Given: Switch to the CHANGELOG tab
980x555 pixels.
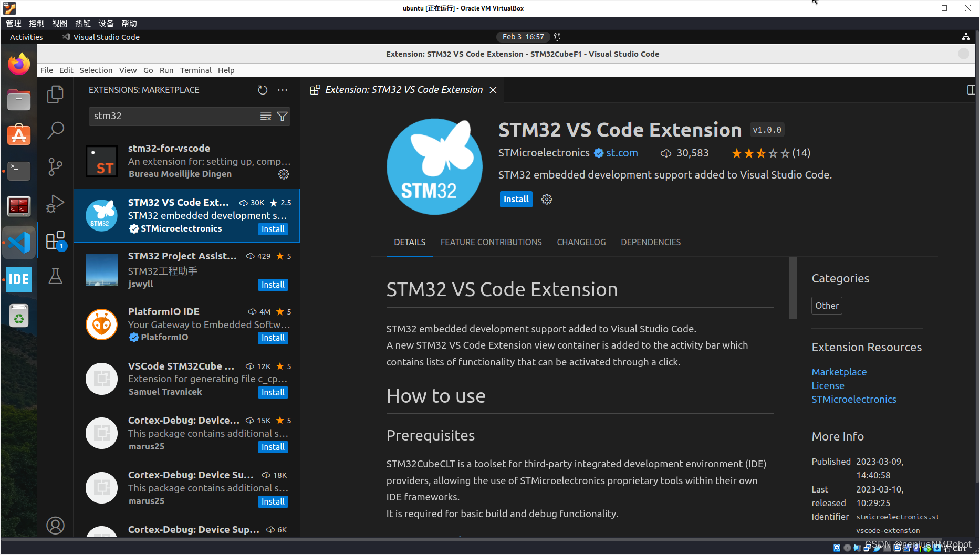Looking at the screenshot, I should click(581, 242).
